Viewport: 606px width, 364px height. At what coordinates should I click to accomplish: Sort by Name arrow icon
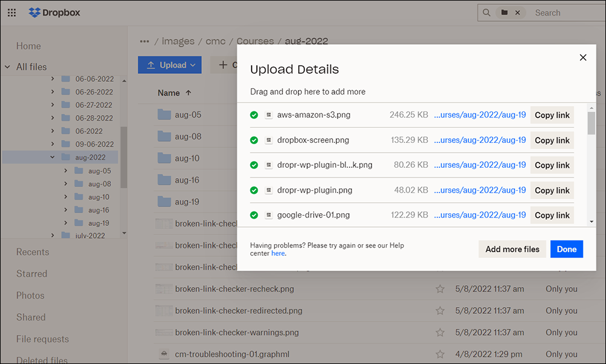(188, 93)
